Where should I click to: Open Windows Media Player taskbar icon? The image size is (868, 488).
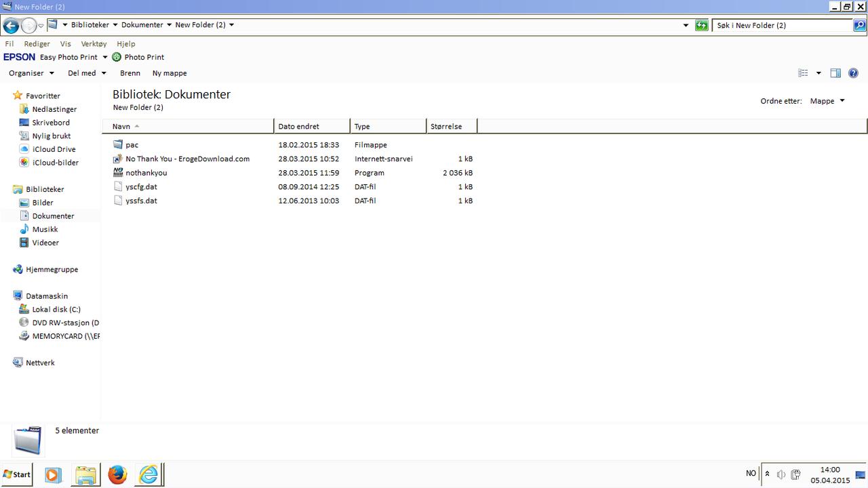coord(53,474)
